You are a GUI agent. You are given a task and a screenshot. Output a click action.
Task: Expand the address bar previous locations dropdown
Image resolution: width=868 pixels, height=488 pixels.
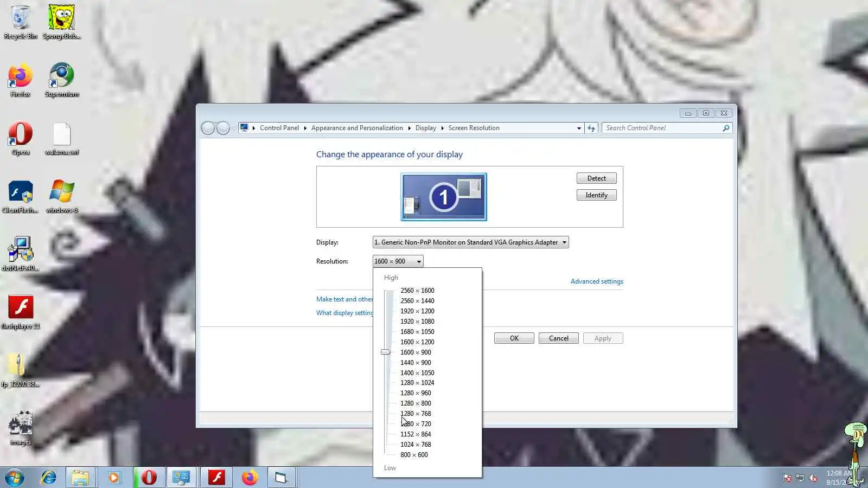point(579,129)
